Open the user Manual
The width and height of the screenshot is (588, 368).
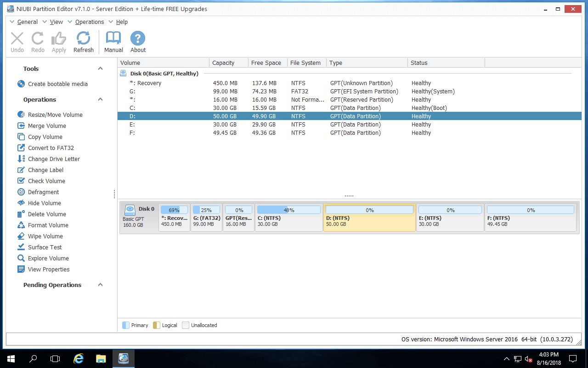click(x=113, y=41)
